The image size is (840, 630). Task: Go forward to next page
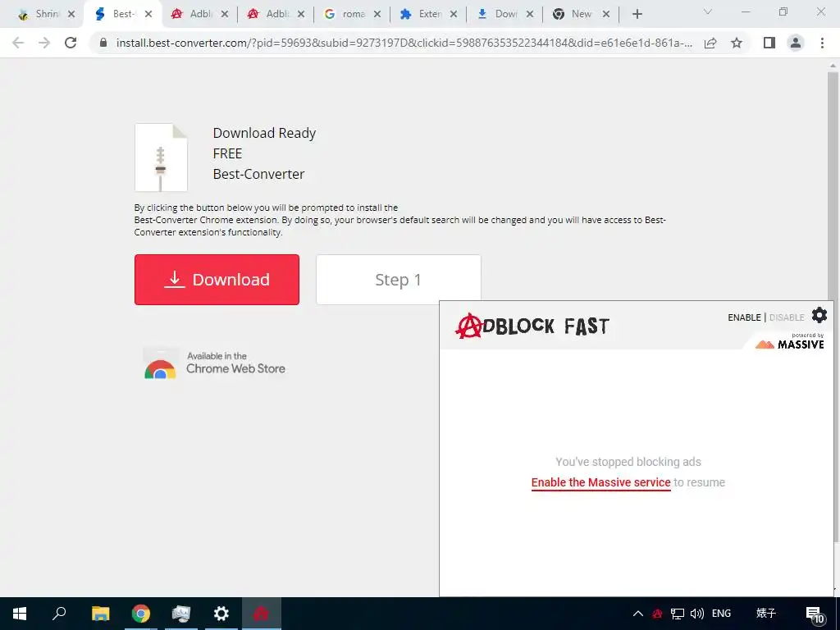(44, 43)
